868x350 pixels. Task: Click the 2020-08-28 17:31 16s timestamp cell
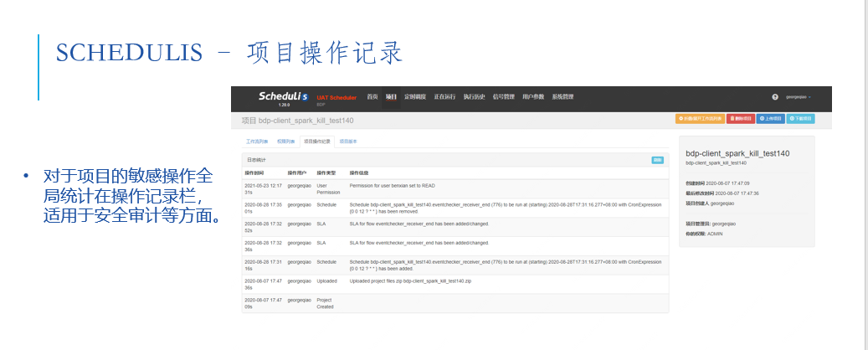point(264,265)
